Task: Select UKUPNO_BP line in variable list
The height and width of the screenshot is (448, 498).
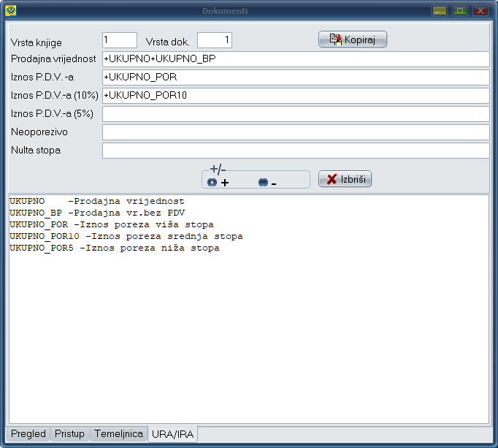Action: pyautogui.click(x=96, y=213)
